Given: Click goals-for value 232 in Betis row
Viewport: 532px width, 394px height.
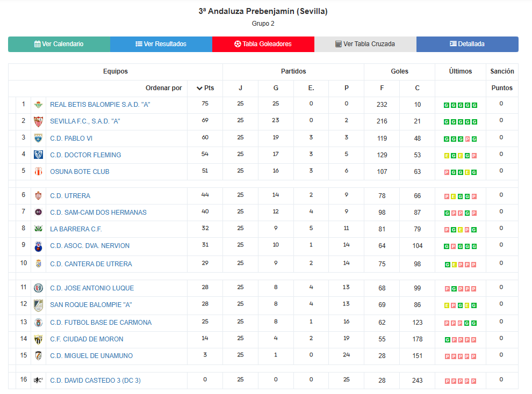Looking at the screenshot, I should point(382,105).
